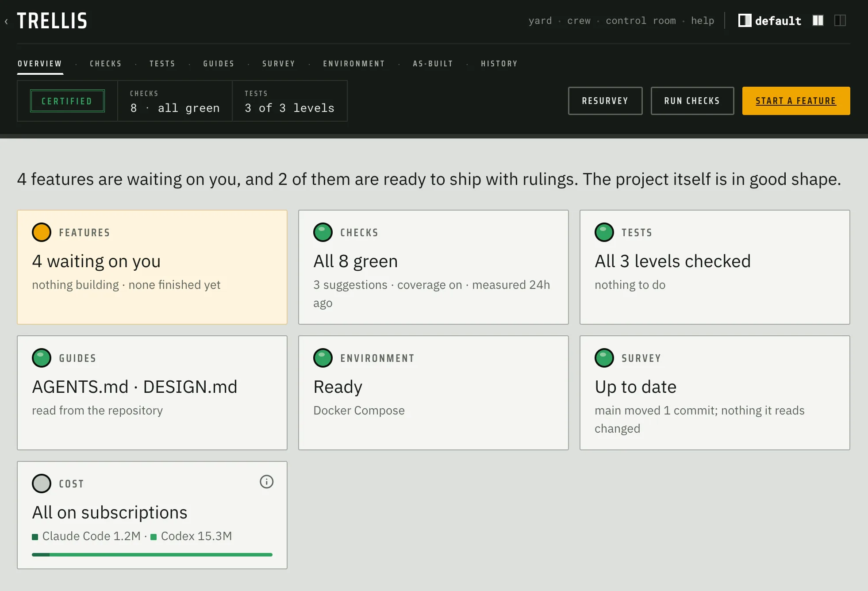Click the green Tests status dot
The image size is (868, 591).
click(604, 232)
